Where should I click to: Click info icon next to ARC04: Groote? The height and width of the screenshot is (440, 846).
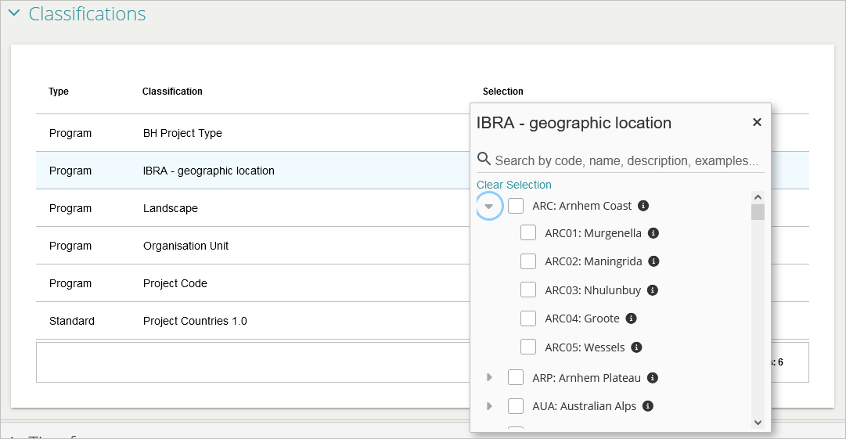click(631, 319)
